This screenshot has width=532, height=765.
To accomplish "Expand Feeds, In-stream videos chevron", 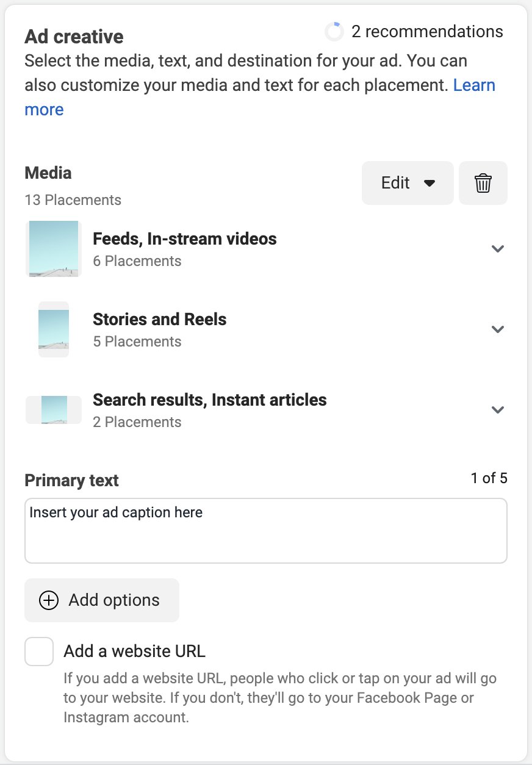I will pos(498,249).
